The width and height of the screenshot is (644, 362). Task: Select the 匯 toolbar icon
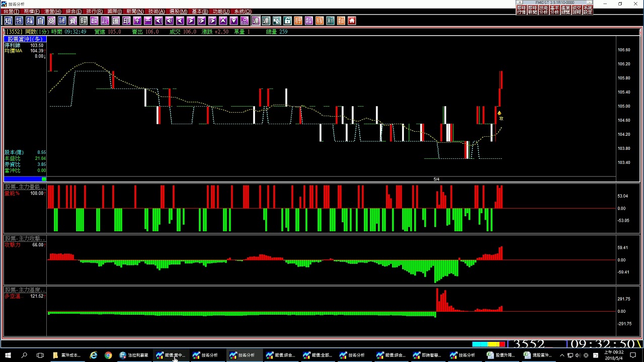tap(115, 21)
